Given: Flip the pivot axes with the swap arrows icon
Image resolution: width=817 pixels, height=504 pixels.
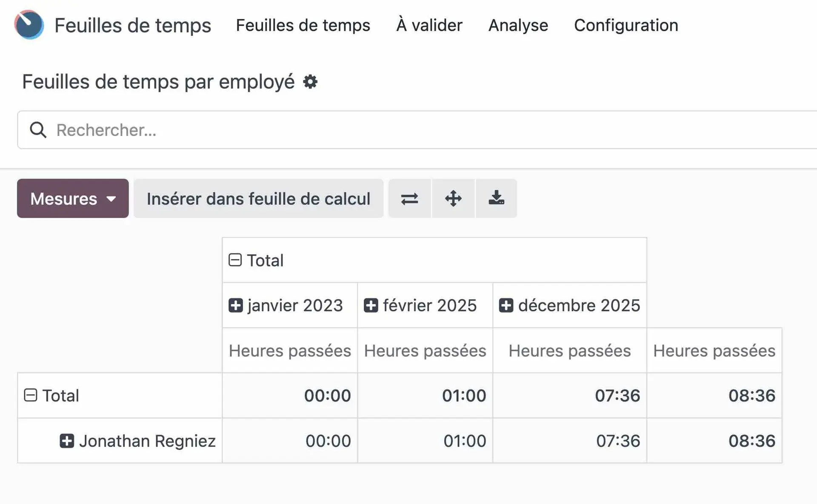Looking at the screenshot, I should click(409, 199).
